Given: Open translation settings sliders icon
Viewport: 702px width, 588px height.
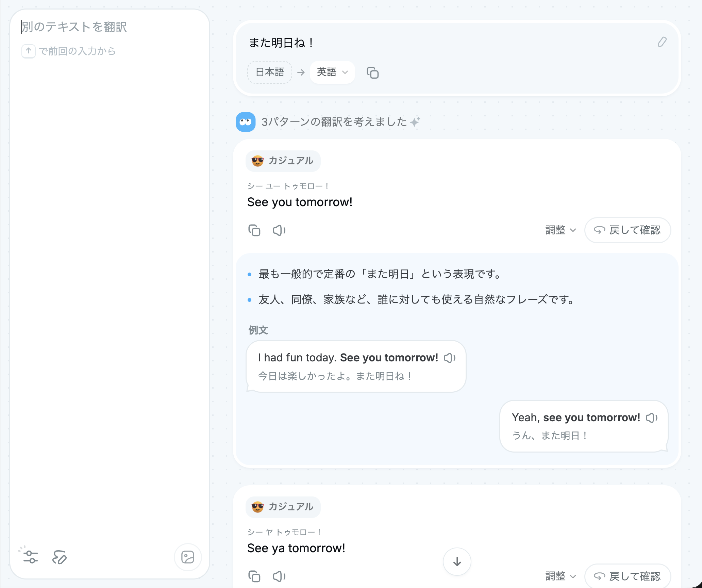Looking at the screenshot, I should 30,557.
